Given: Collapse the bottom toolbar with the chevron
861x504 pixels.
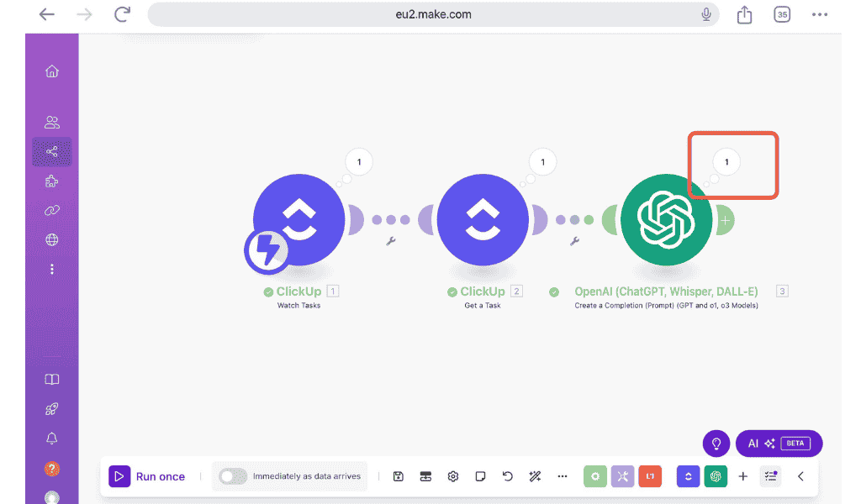Looking at the screenshot, I should pos(800,476).
